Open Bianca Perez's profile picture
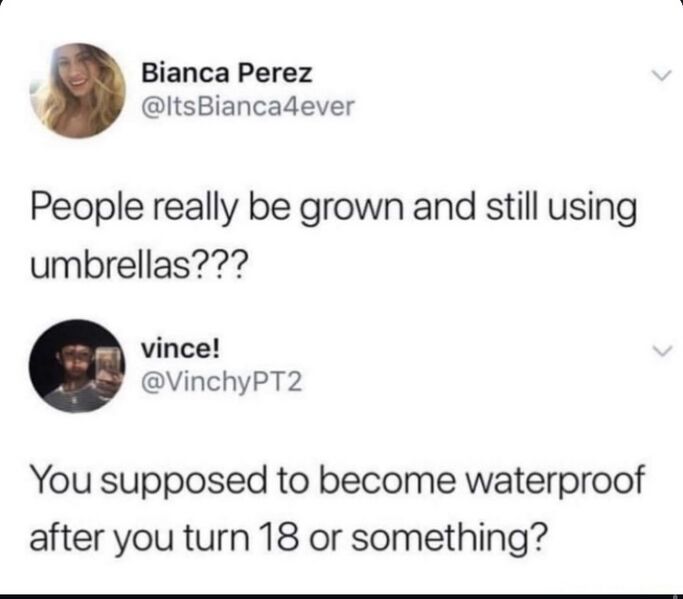Screen dimensions: 683x599 [78, 91]
